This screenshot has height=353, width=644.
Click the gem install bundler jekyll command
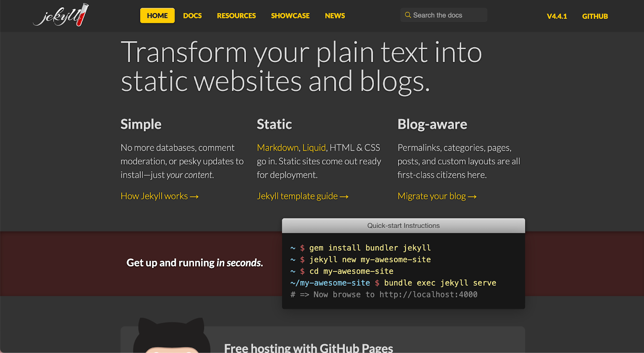pyautogui.click(x=369, y=248)
